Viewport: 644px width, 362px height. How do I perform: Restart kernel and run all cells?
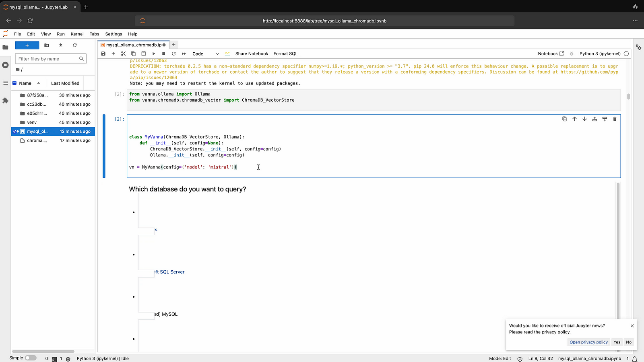[184, 53]
